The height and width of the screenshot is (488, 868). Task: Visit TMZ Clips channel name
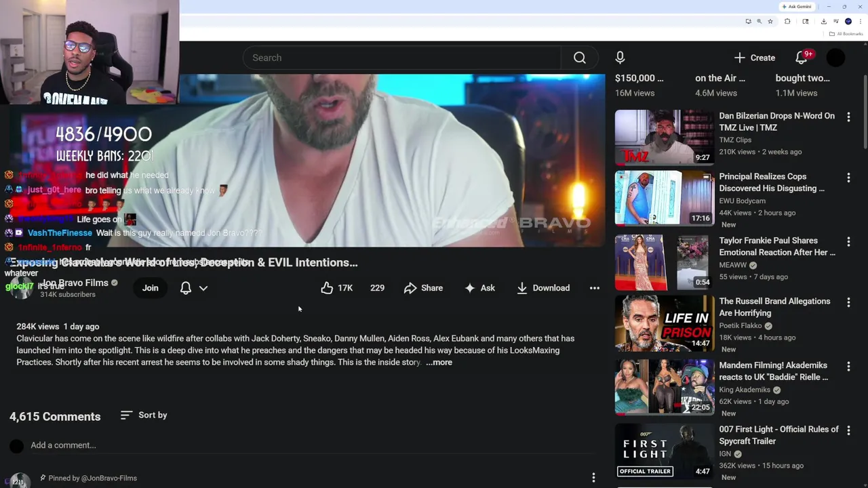pos(735,140)
